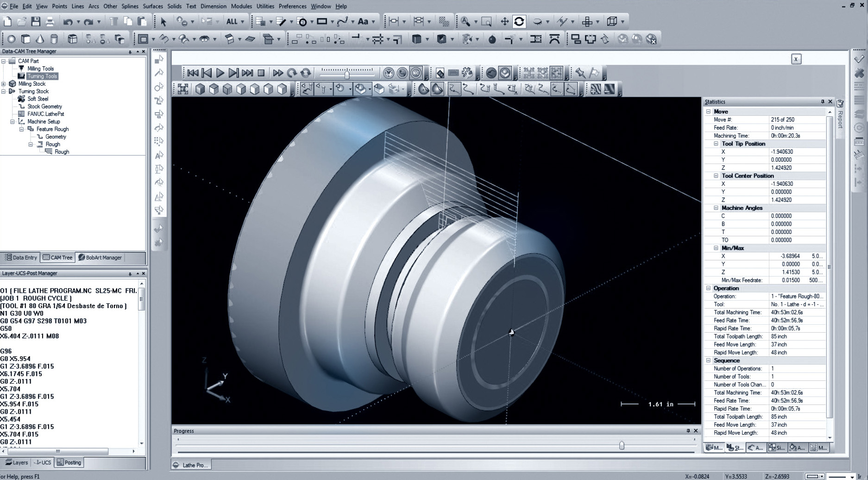Click the Save file icon
868x480 pixels.
tap(36, 22)
